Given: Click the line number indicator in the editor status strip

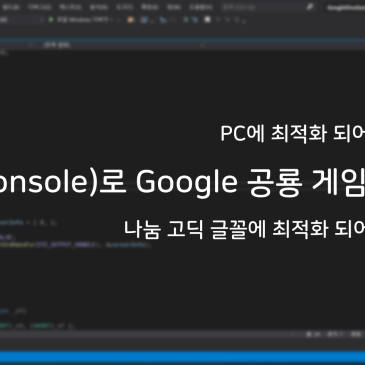Looking at the screenshot, I should pyautogui.click(x=313, y=334).
